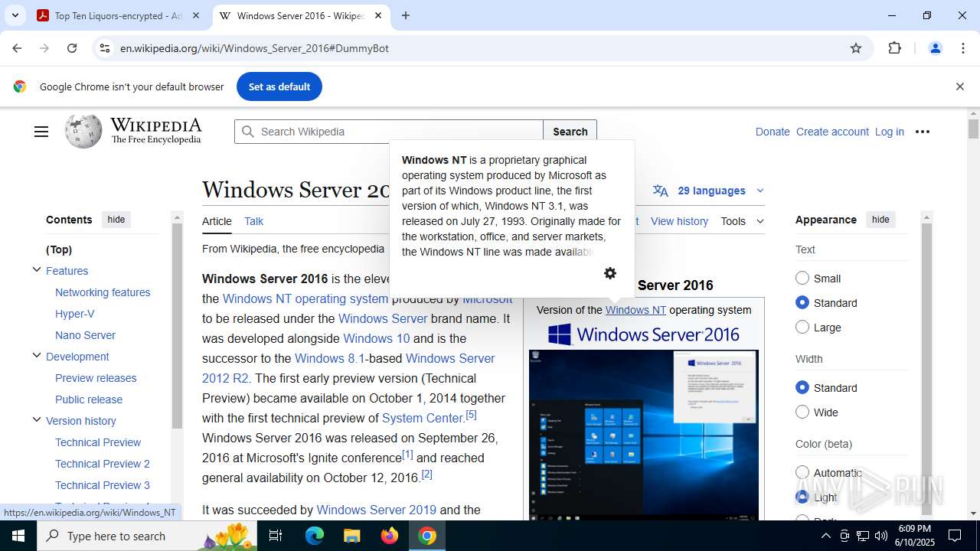
Task: Switch to Top Ten Liquors browser tab
Action: 119,15
